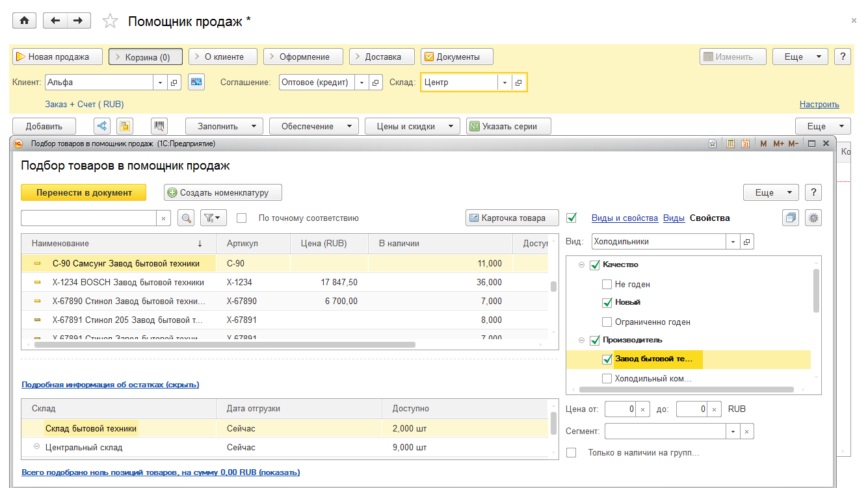Add page to favorites with star icon

point(111,21)
